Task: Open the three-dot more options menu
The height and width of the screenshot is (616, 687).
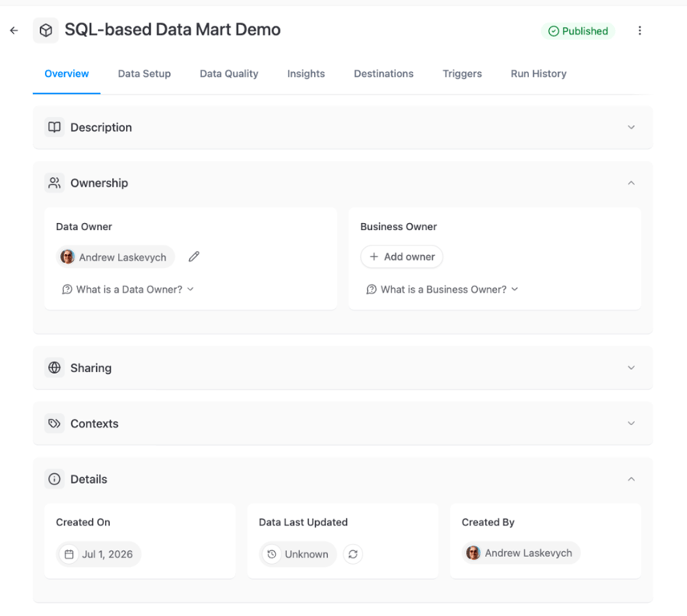Action: click(640, 30)
